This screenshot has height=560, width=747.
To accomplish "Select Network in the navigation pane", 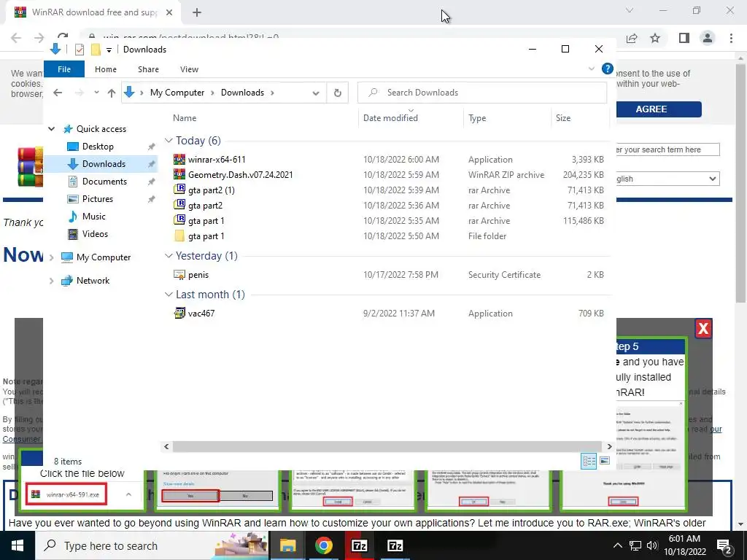I will 93,281.
